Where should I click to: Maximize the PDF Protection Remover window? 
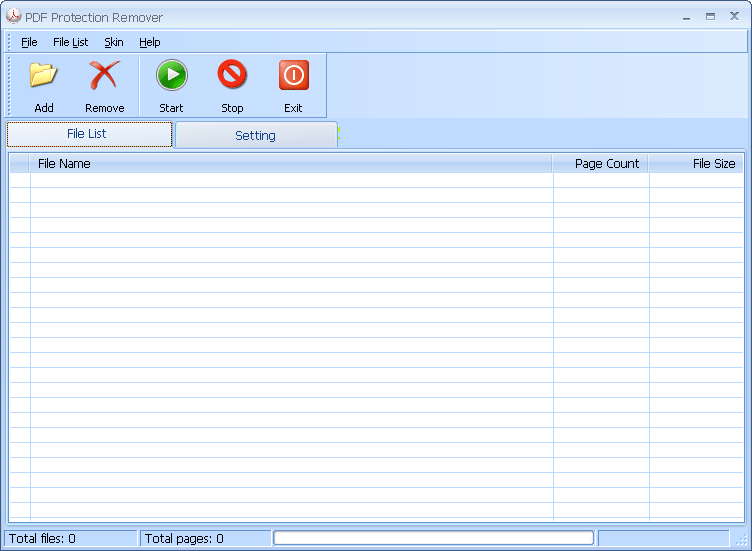(710, 17)
